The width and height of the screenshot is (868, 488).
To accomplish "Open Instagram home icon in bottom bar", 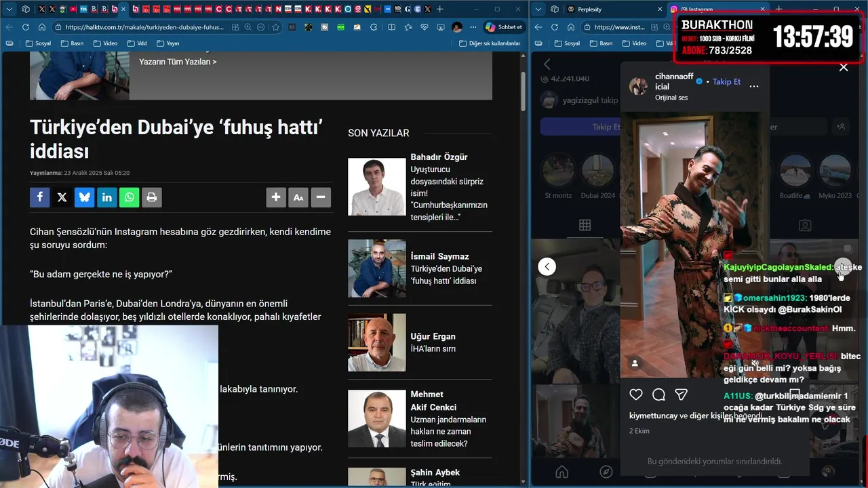I will coord(561,472).
